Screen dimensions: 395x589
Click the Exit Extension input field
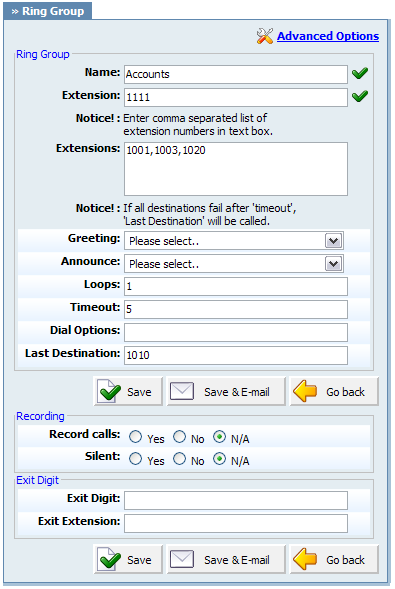coord(236,523)
